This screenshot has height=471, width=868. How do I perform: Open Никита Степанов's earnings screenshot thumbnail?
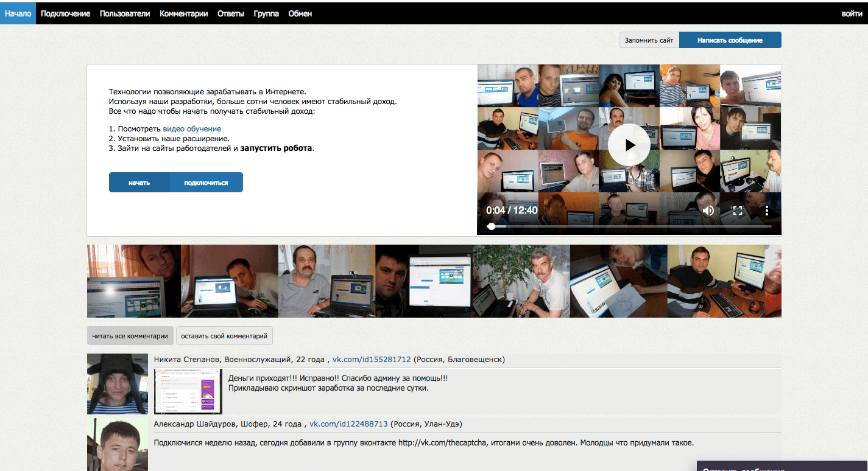pos(188,391)
